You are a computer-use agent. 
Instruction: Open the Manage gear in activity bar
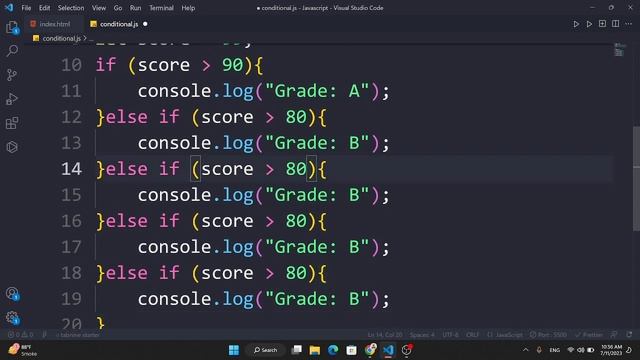click(x=12, y=318)
